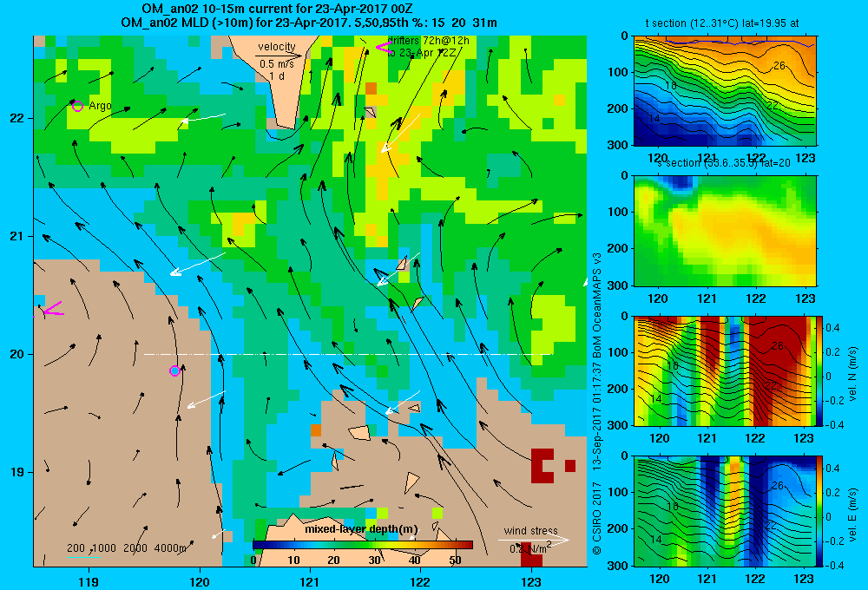Click the 's section (33.6..35.5) lat=20' title

pyautogui.click(x=723, y=163)
